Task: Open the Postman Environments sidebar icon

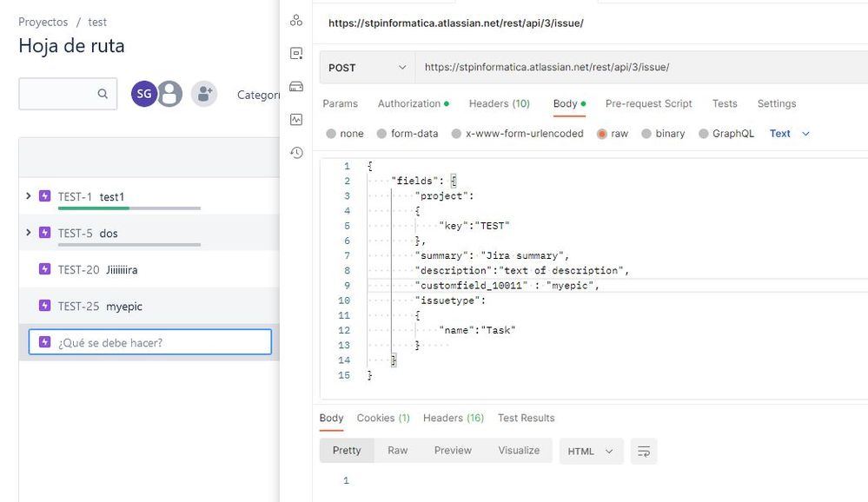Action: [296, 53]
